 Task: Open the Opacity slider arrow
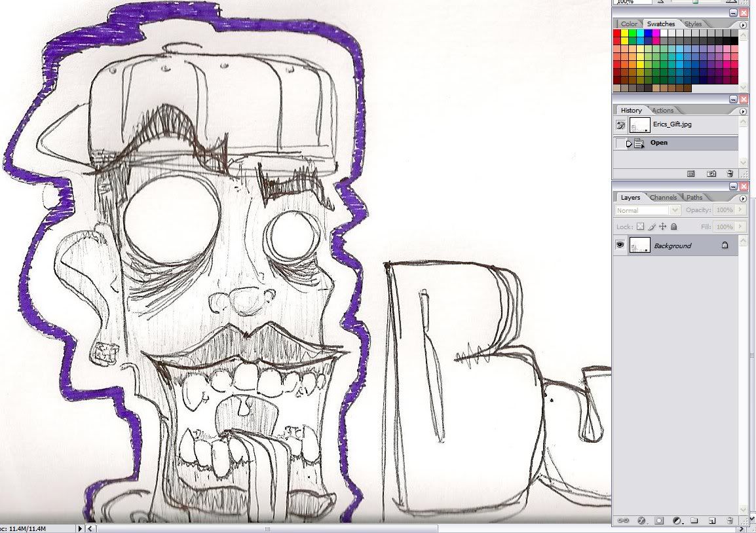[x=739, y=210]
